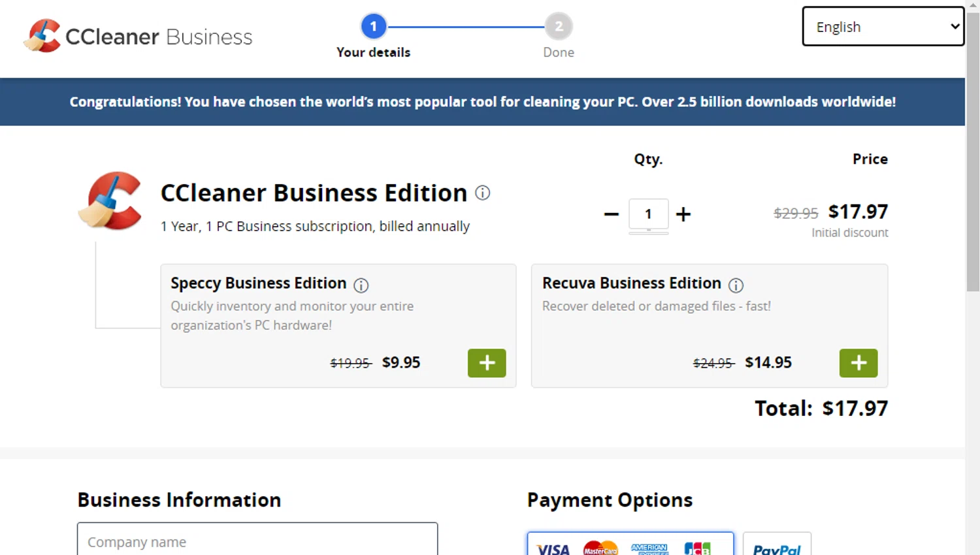Click the $17.97 discounted price
Viewport: 980px width, 555px height.
click(858, 212)
